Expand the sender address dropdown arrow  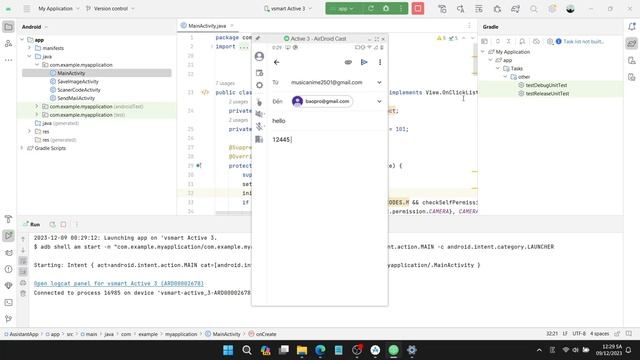[379, 82]
